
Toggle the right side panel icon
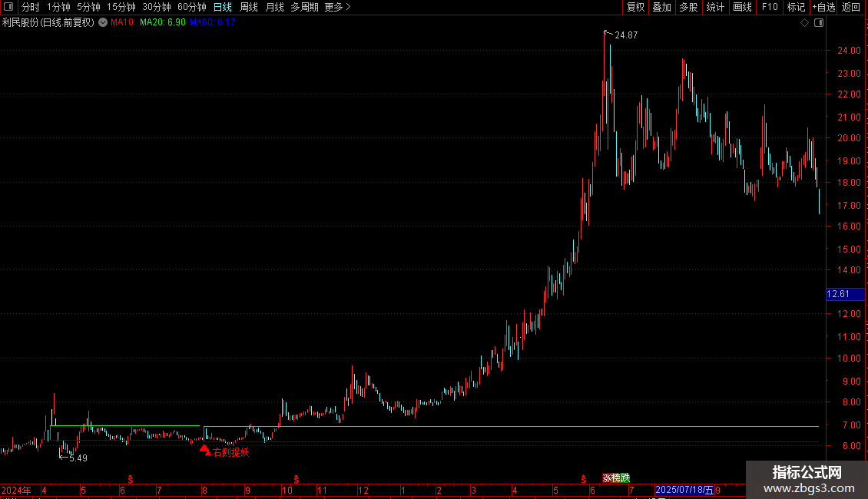point(819,23)
